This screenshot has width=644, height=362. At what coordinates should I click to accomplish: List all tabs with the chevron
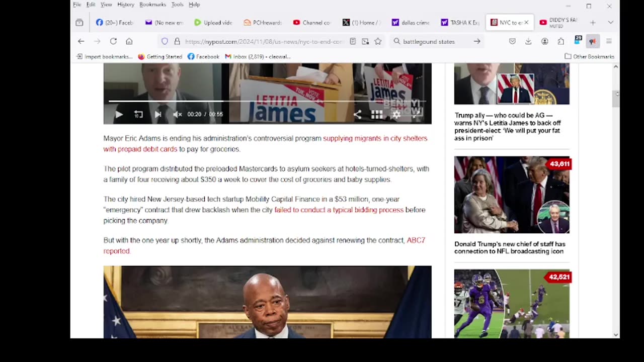pos(610,23)
